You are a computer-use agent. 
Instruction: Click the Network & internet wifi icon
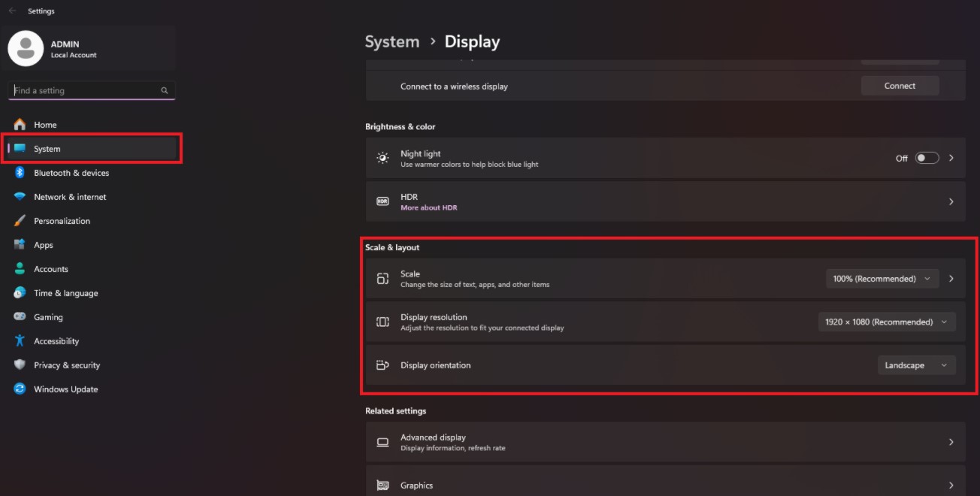coord(20,197)
